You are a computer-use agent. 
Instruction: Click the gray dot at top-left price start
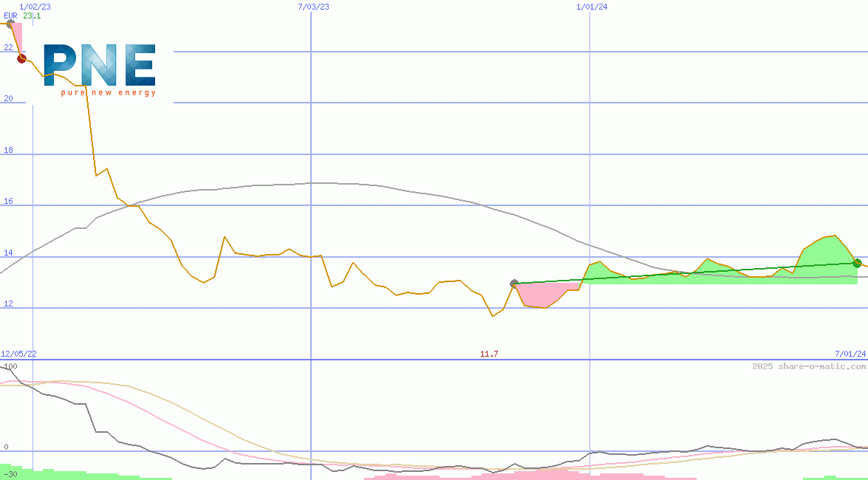point(10,21)
